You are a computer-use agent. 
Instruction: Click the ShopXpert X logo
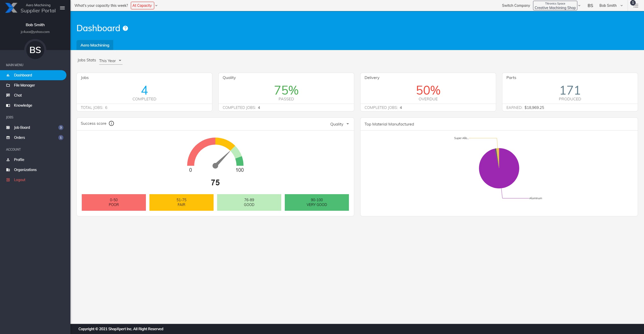11,8
